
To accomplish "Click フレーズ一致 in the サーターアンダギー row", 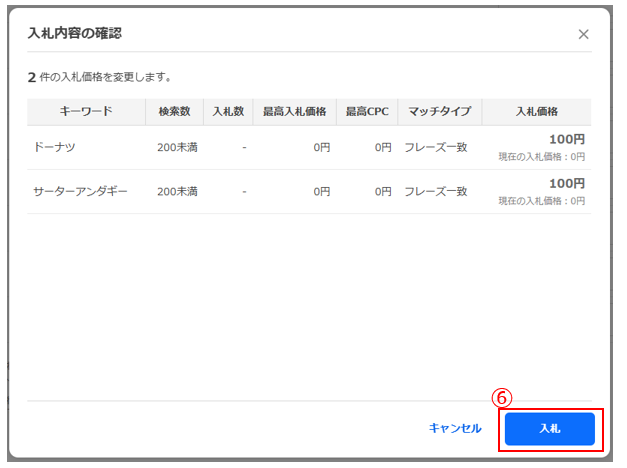I will (435, 191).
